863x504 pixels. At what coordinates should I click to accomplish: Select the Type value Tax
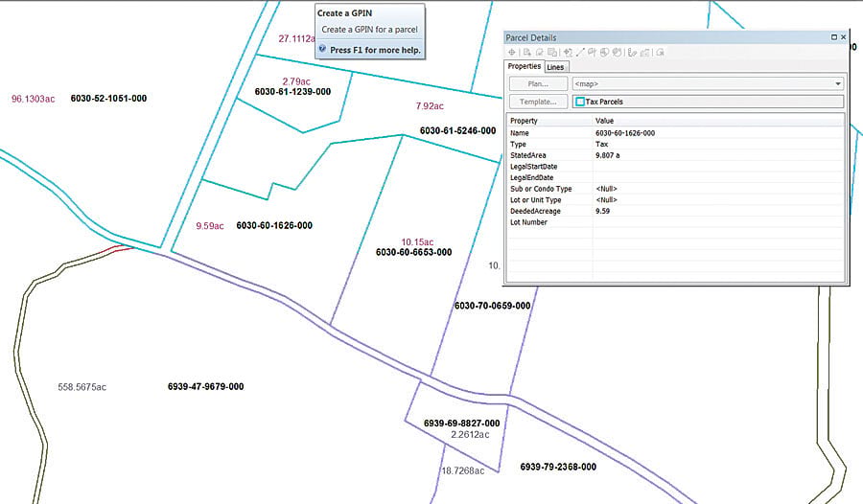click(x=601, y=144)
